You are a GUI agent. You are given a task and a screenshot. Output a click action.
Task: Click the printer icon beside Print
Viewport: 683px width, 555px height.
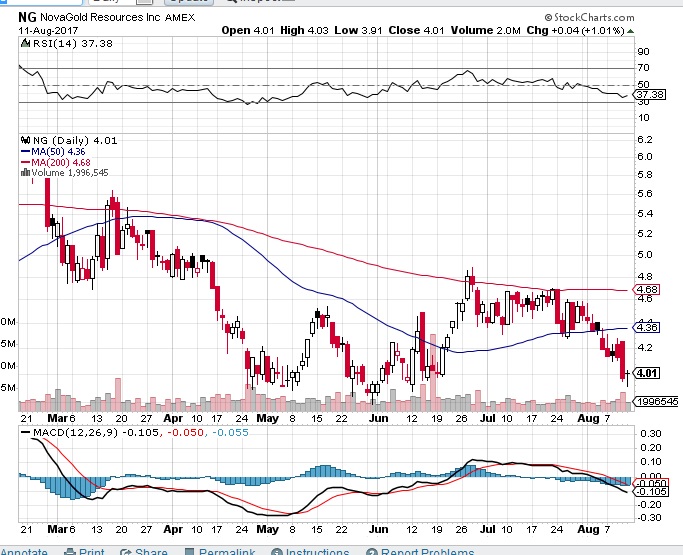tap(70, 552)
